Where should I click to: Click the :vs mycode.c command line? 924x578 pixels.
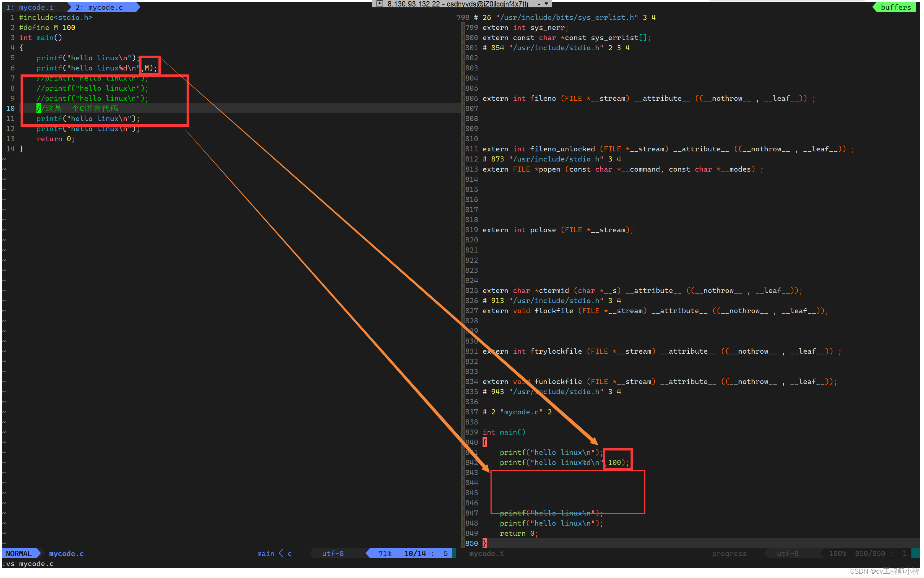(28, 564)
